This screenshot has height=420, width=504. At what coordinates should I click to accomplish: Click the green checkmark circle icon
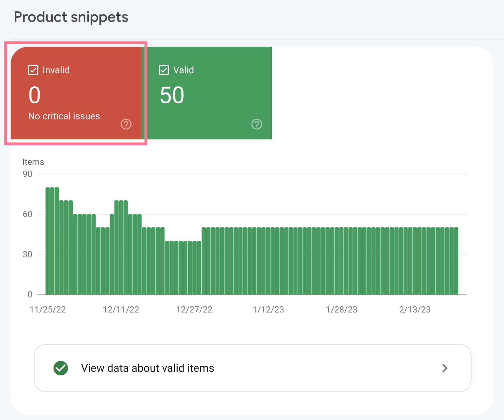pyautogui.click(x=61, y=368)
